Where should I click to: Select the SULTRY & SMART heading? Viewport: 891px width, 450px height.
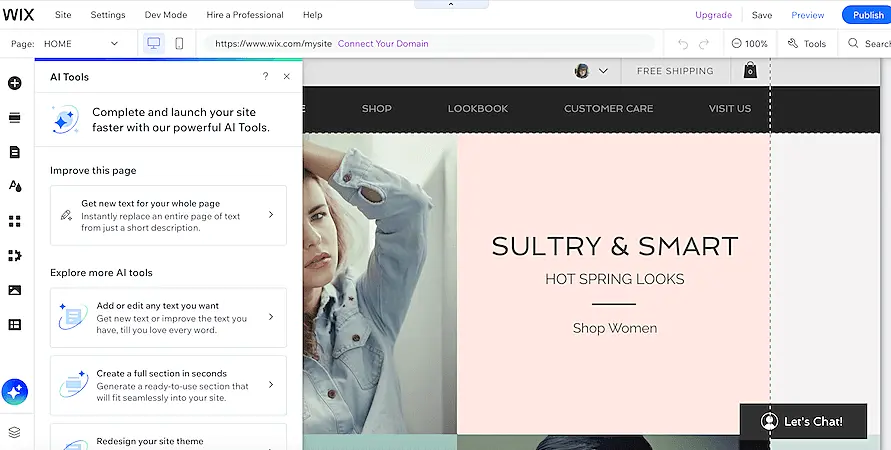coord(615,246)
